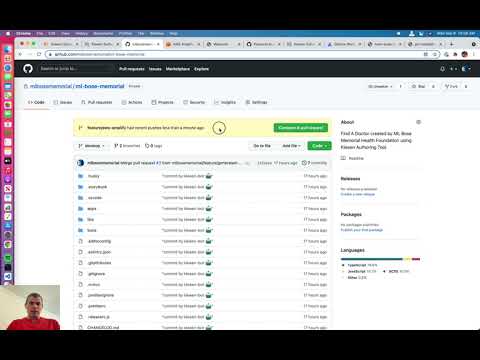The height and width of the screenshot is (360, 480).
Task: Open the notifications bell
Action: pyautogui.click(x=442, y=69)
